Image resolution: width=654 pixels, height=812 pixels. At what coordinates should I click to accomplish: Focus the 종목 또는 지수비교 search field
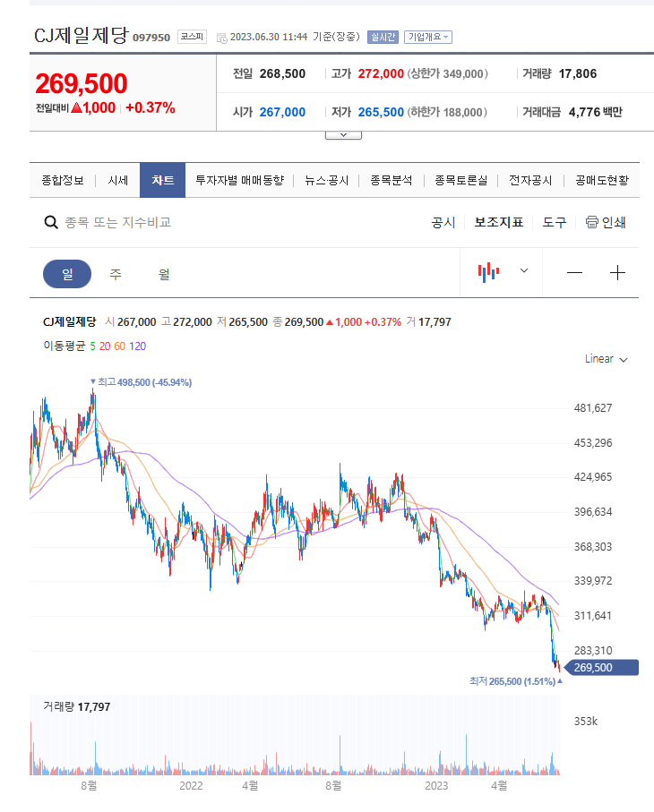(117, 223)
